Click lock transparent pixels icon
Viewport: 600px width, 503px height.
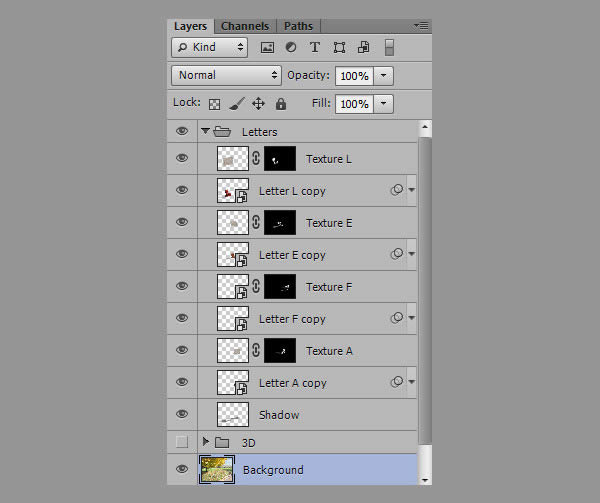214,104
